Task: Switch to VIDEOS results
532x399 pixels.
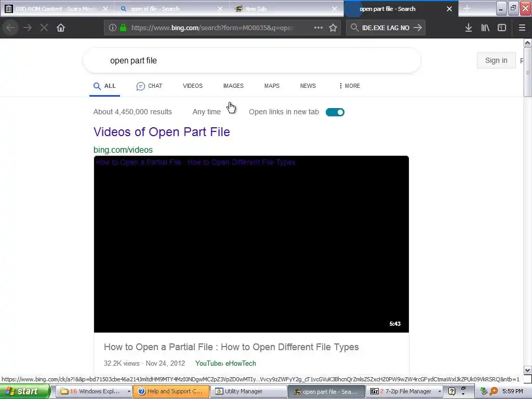Action: click(193, 86)
